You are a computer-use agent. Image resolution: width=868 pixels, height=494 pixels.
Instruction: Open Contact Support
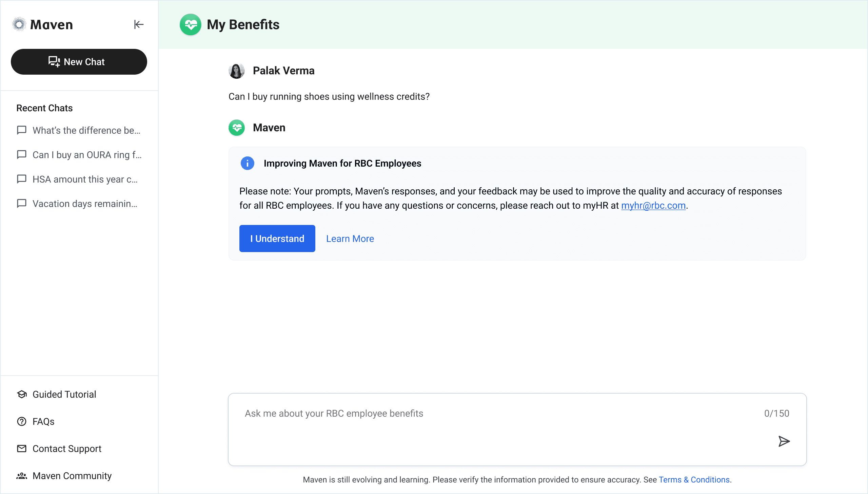[67, 449]
